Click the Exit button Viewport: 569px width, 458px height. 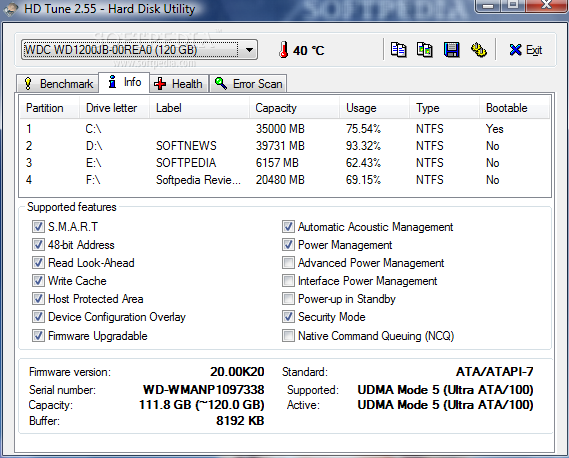pyautogui.click(x=526, y=50)
